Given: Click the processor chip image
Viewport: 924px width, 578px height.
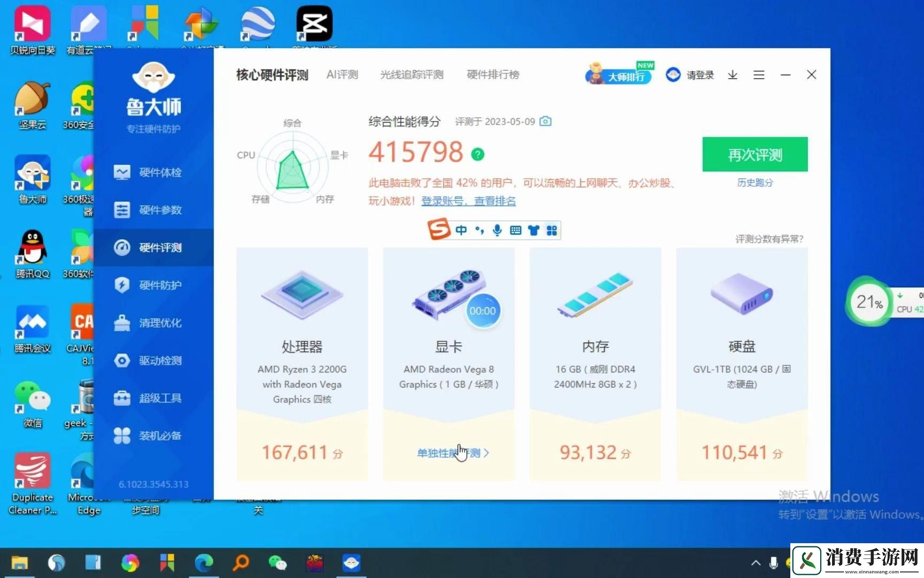Looking at the screenshot, I should pos(302,295).
